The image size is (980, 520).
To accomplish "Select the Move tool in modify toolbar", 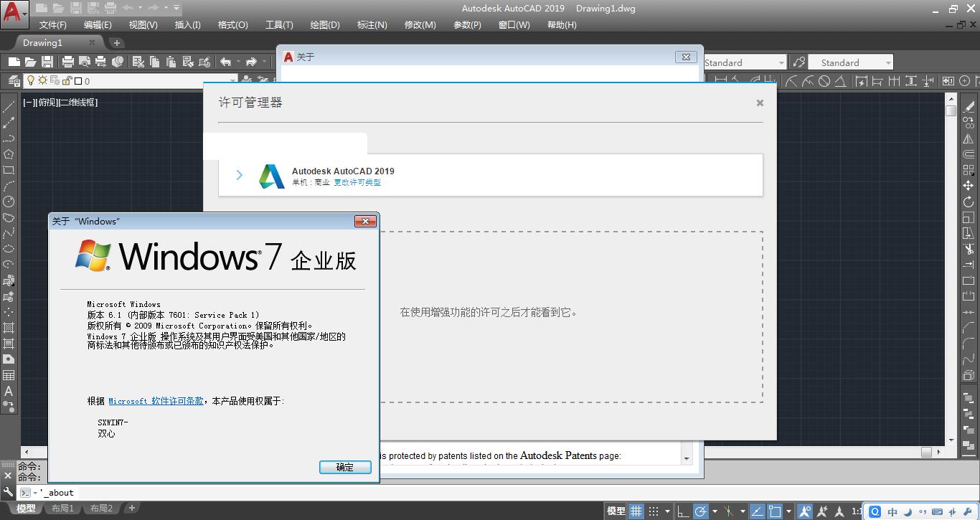I will coord(969,186).
